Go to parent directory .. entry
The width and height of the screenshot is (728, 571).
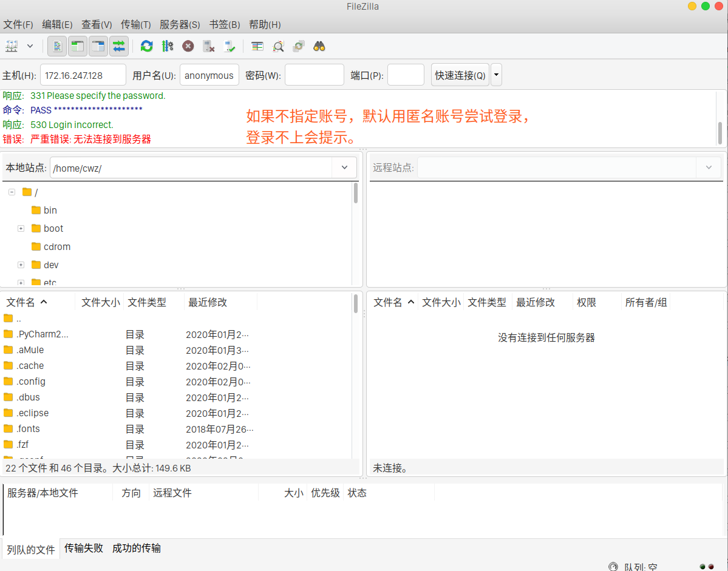pyautogui.click(x=177, y=319)
